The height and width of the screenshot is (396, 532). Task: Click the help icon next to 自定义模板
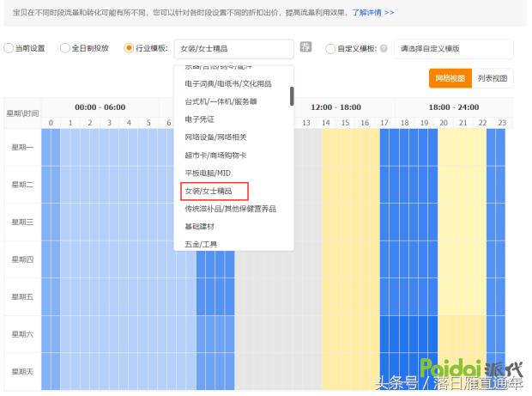[384, 49]
